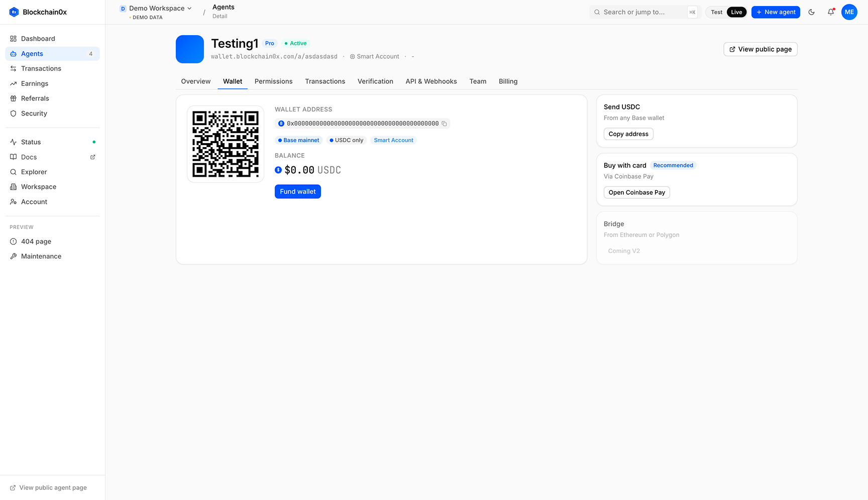The image size is (868, 500).
Task: Click the Blockchain0x logo icon
Action: (14, 12)
